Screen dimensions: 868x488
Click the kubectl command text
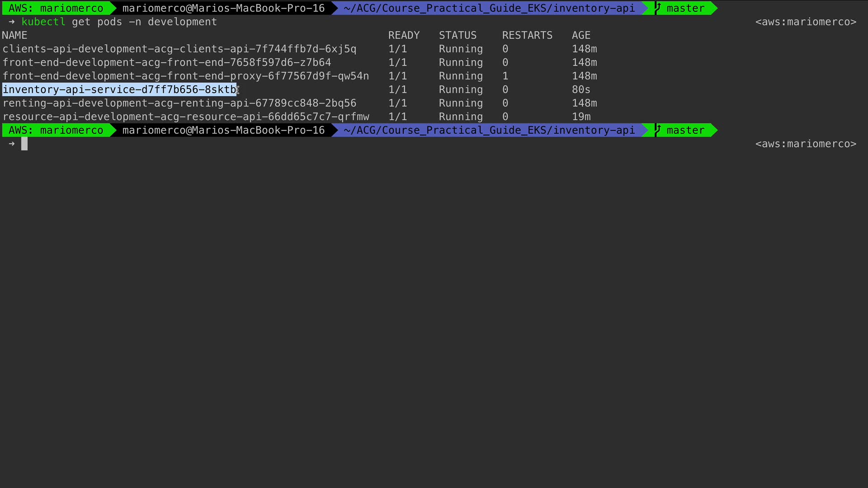(x=43, y=22)
